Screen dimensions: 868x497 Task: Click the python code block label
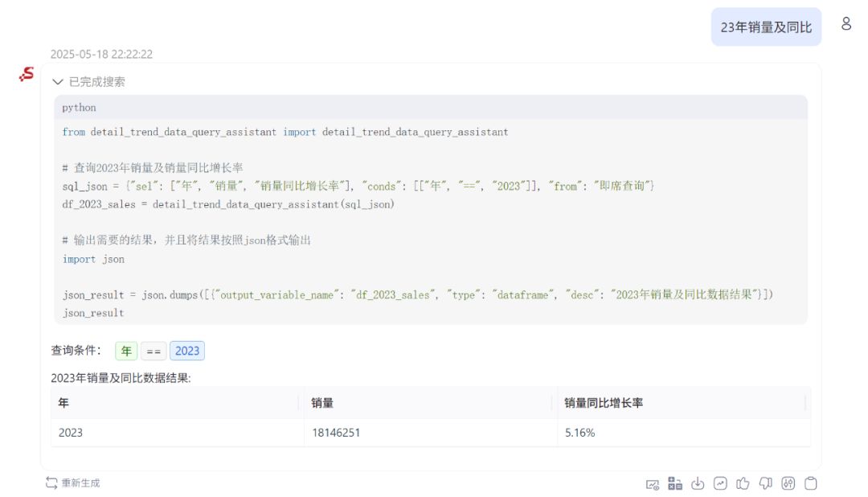pos(79,108)
